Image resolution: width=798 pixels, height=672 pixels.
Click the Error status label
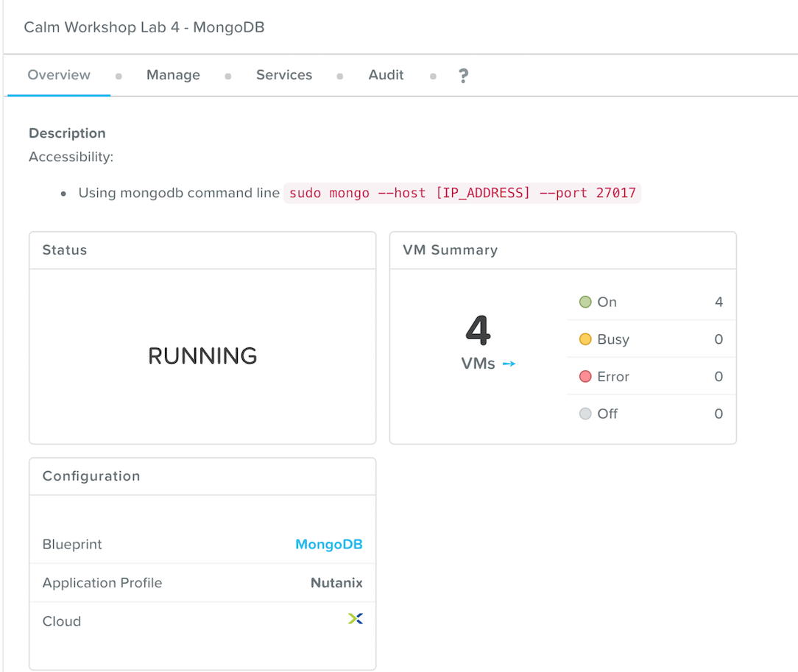(613, 376)
